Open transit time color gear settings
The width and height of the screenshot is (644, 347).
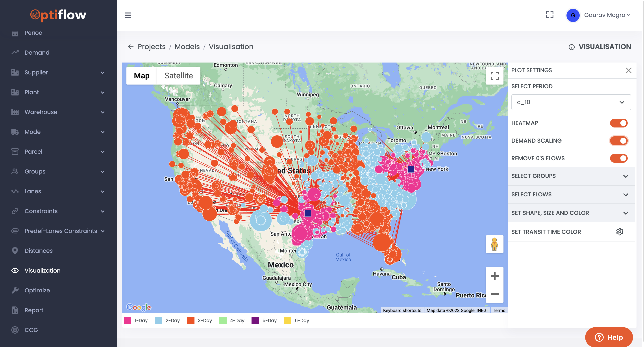tap(620, 232)
